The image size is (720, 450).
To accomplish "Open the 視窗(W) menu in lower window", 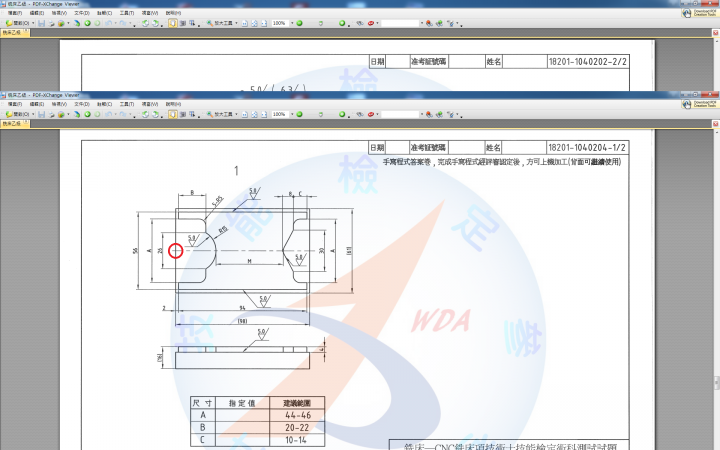I will (x=150, y=104).
